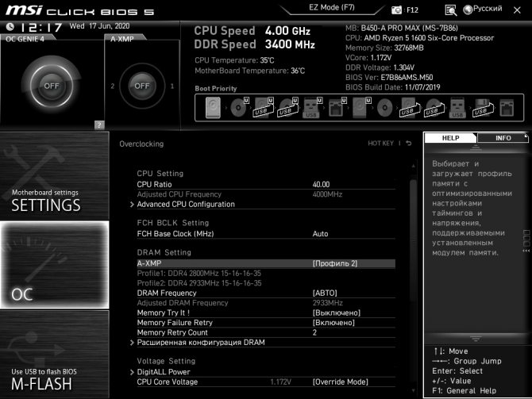Image resolution: width=532 pixels, height=399 pixels.
Task: Select the HELP tab
Action: click(x=450, y=138)
